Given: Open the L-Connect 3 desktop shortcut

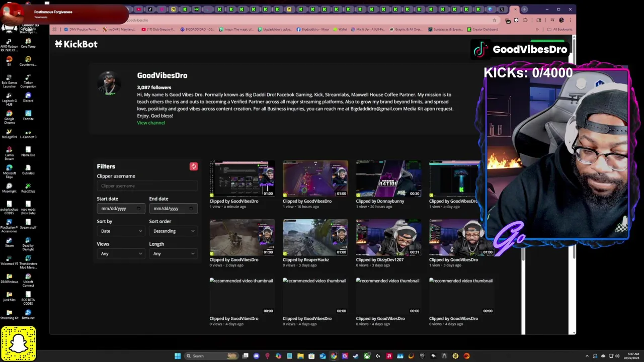Looking at the screenshot, I should tap(28, 133).
